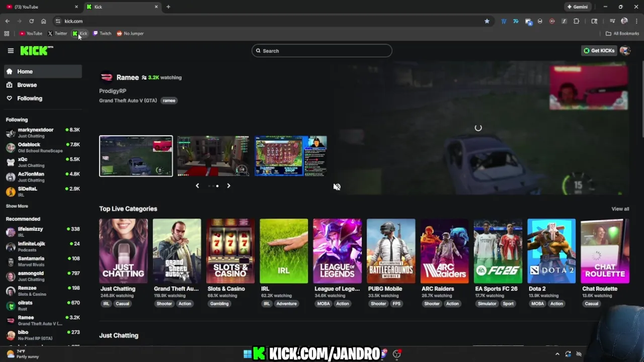The height and width of the screenshot is (362, 644).
Task: Select Home in the Kick sidebar
Action: point(43,71)
